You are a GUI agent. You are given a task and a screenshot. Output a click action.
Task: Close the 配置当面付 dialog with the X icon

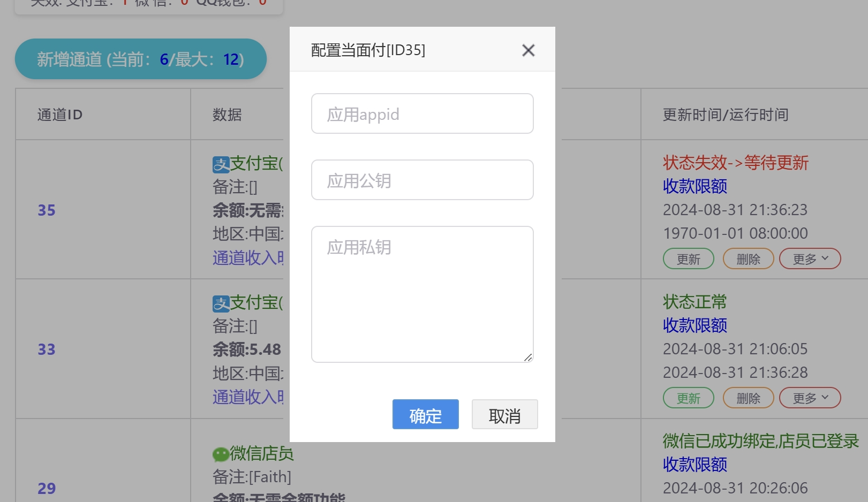point(528,50)
